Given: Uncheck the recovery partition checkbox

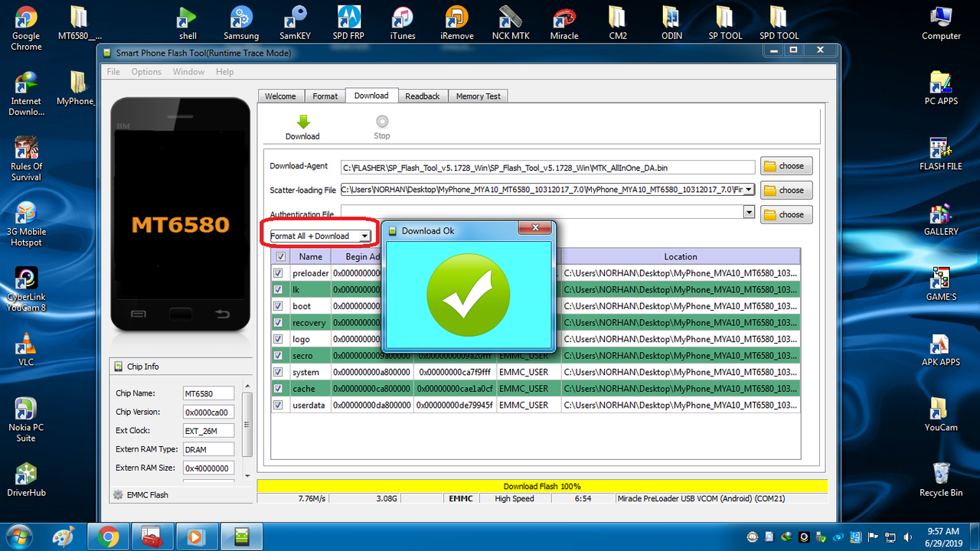Looking at the screenshot, I should tap(278, 322).
